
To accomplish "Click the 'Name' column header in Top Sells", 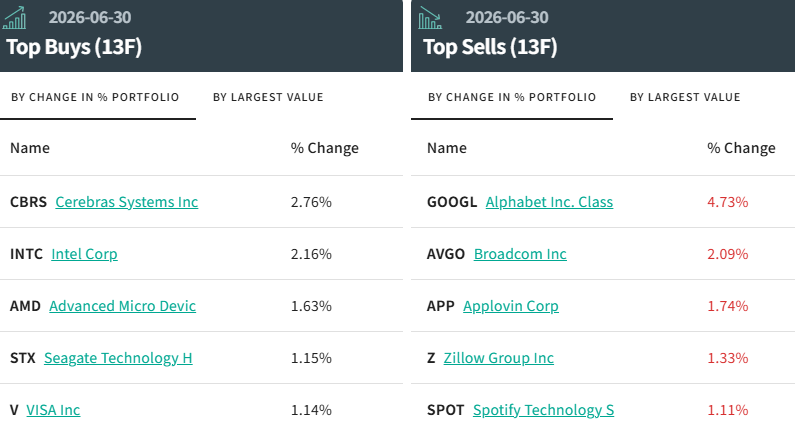I will (x=447, y=148).
